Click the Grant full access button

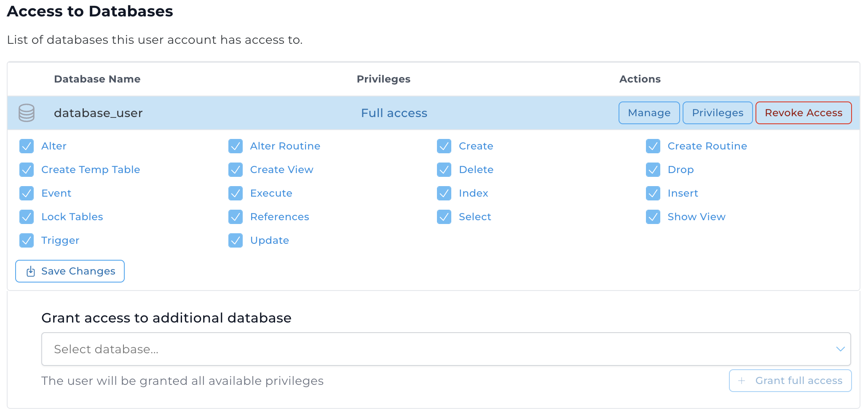pyautogui.click(x=790, y=381)
